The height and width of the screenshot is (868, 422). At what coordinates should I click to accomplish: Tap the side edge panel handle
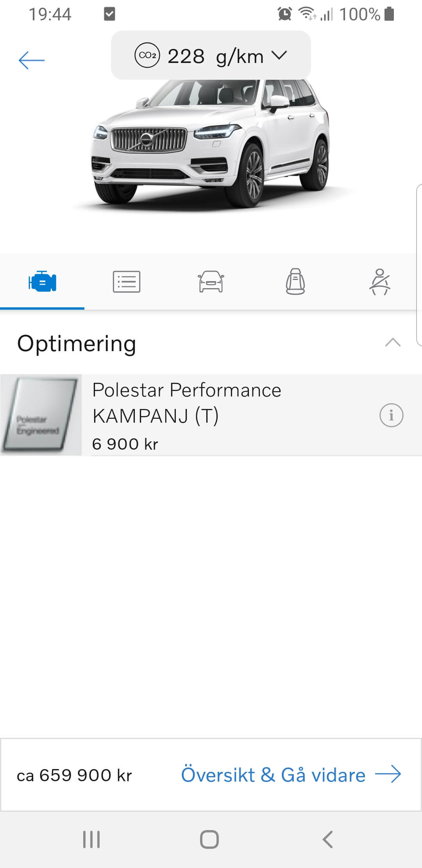[x=418, y=265]
